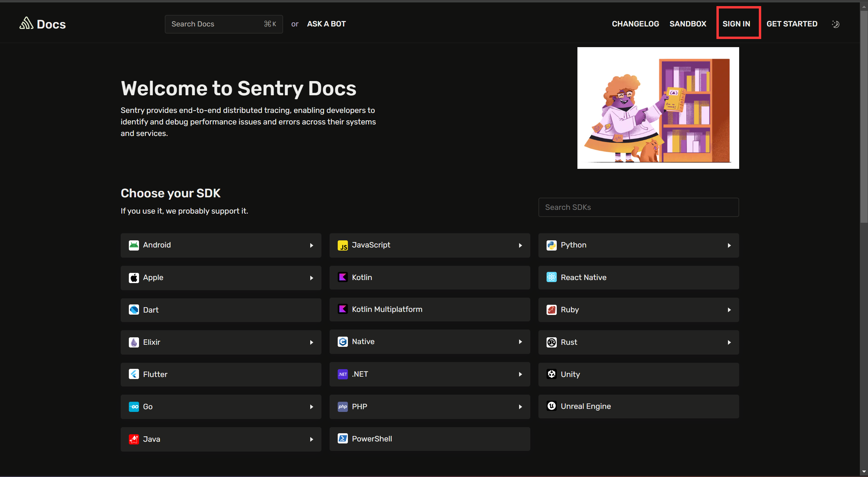Select the Flutter SDK icon
The height and width of the screenshot is (477, 868).
click(x=134, y=374)
